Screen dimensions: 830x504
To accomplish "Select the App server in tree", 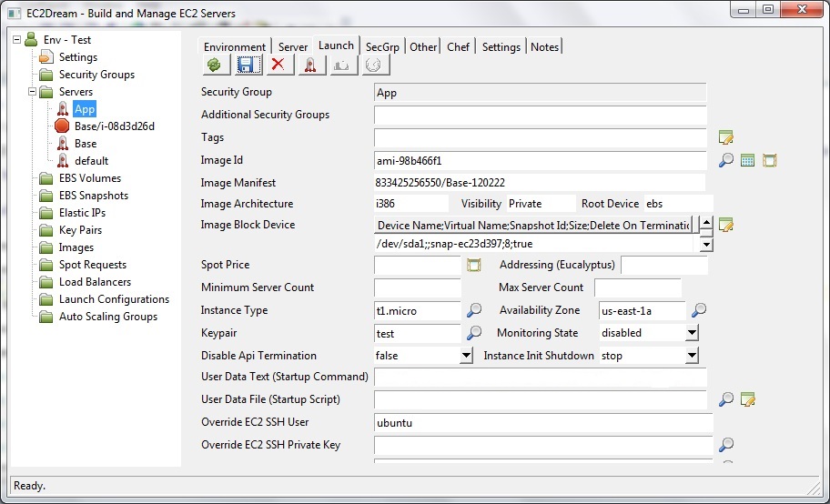I will [85, 109].
